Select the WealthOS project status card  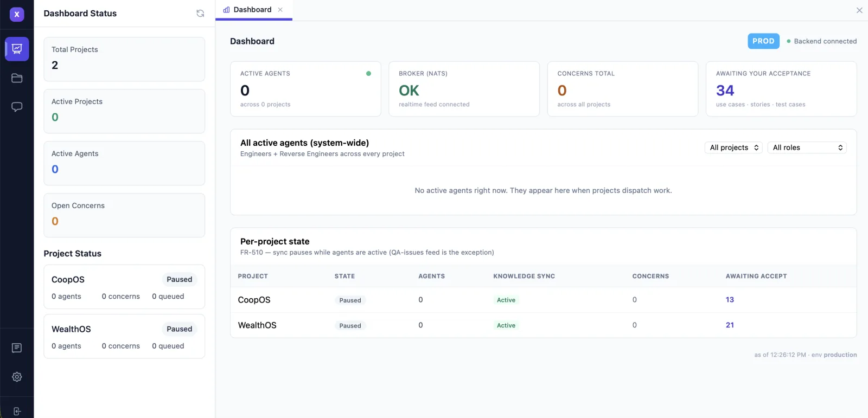click(124, 336)
